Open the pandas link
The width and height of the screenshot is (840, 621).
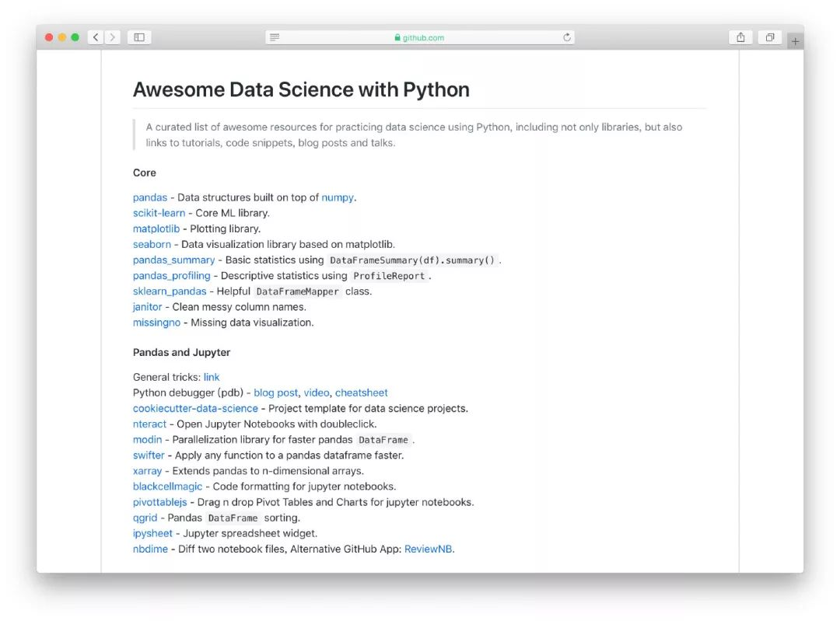coord(150,197)
